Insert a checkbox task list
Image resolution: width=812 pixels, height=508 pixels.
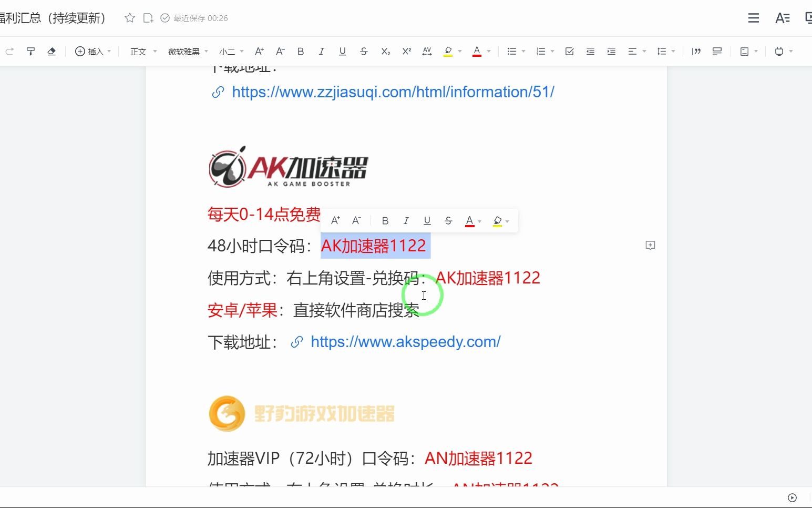[x=569, y=52]
